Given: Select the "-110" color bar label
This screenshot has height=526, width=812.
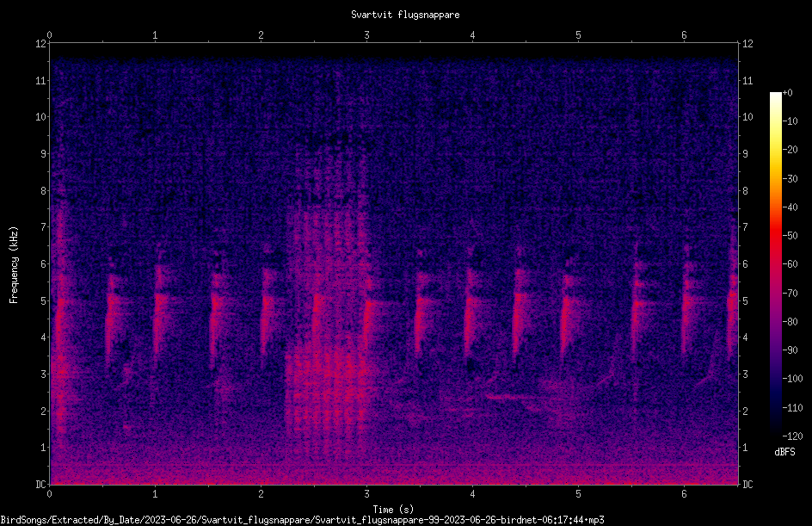Looking at the screenshot, I should 793,408.
